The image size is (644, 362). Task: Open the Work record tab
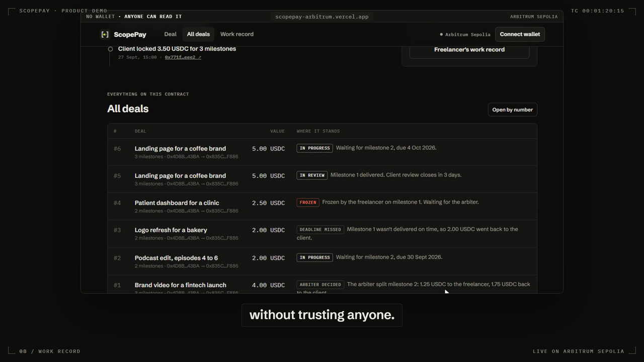pyautogui.click(x=237, y=34)
